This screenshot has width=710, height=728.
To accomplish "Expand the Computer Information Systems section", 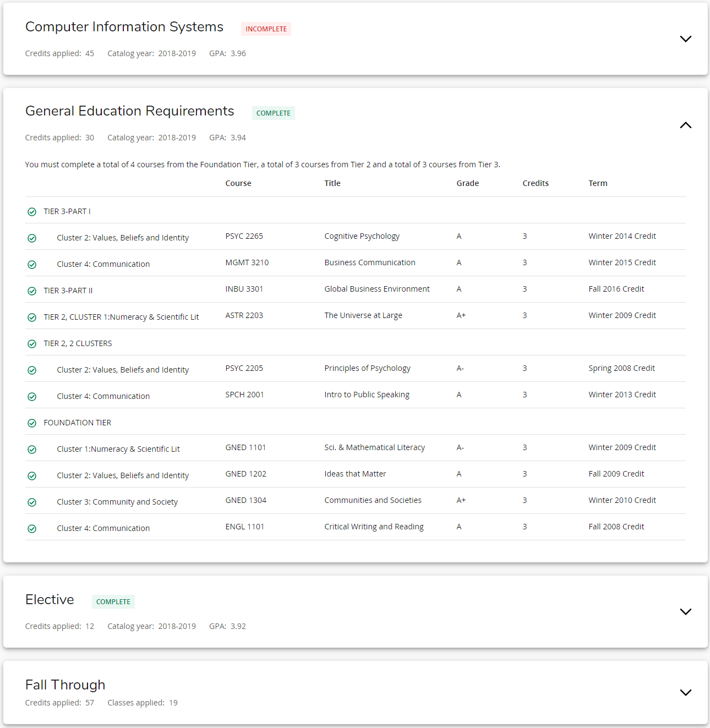I will click(685, 39).
